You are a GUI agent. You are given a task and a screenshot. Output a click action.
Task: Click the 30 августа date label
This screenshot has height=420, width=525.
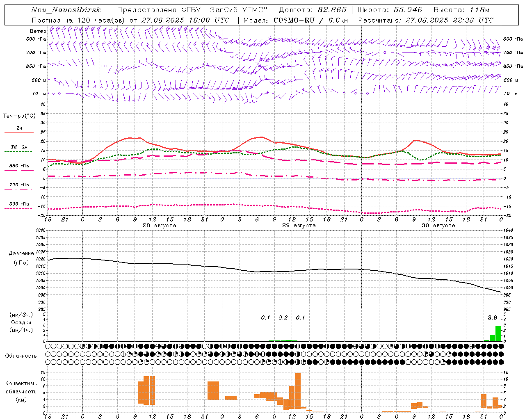[438, 226]
